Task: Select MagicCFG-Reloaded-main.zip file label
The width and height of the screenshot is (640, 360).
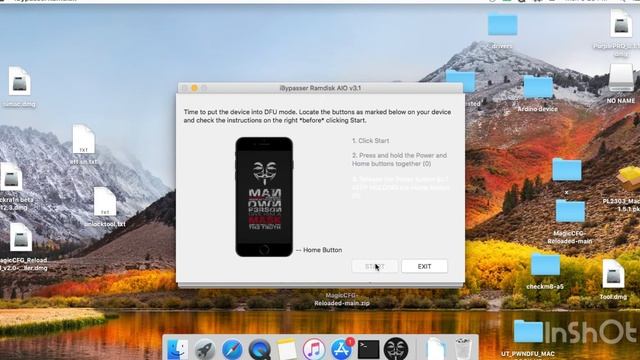Action: [x=342, y=299]
